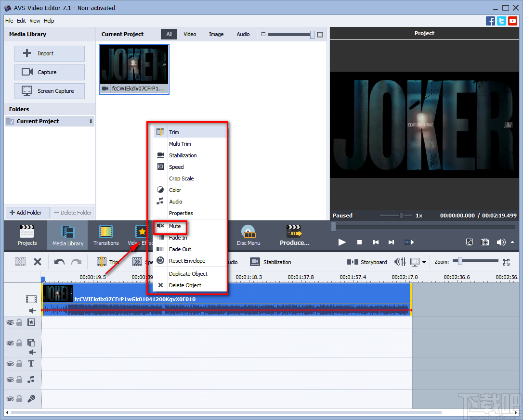Toggle visibility of the video overlay track
523x420 pixels.
(x=10, y=344)
